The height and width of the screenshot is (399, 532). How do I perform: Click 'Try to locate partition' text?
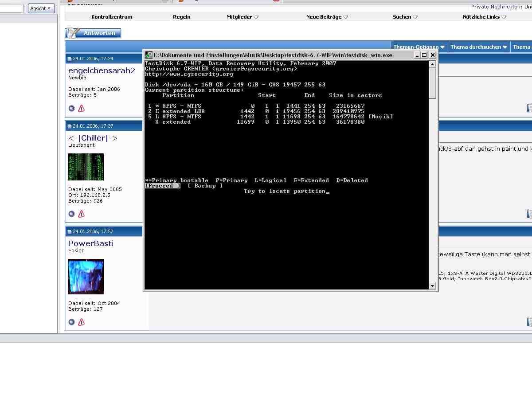pyautogui.click(x=285, y=191)
